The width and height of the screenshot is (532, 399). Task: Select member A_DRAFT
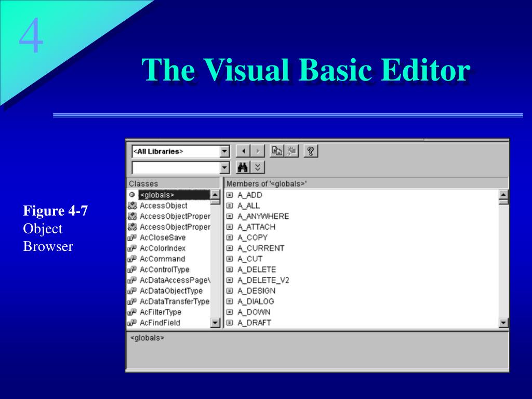(254, 323)
